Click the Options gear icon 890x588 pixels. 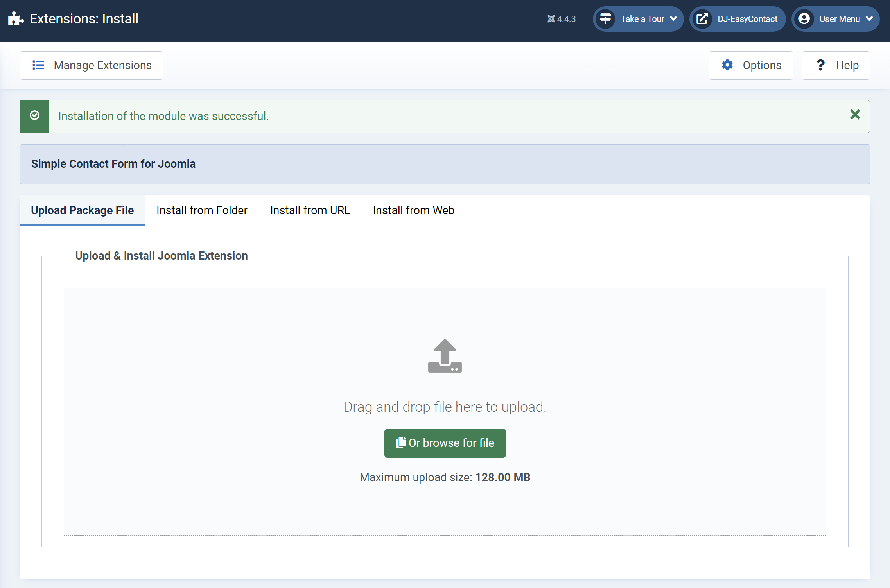727,65
